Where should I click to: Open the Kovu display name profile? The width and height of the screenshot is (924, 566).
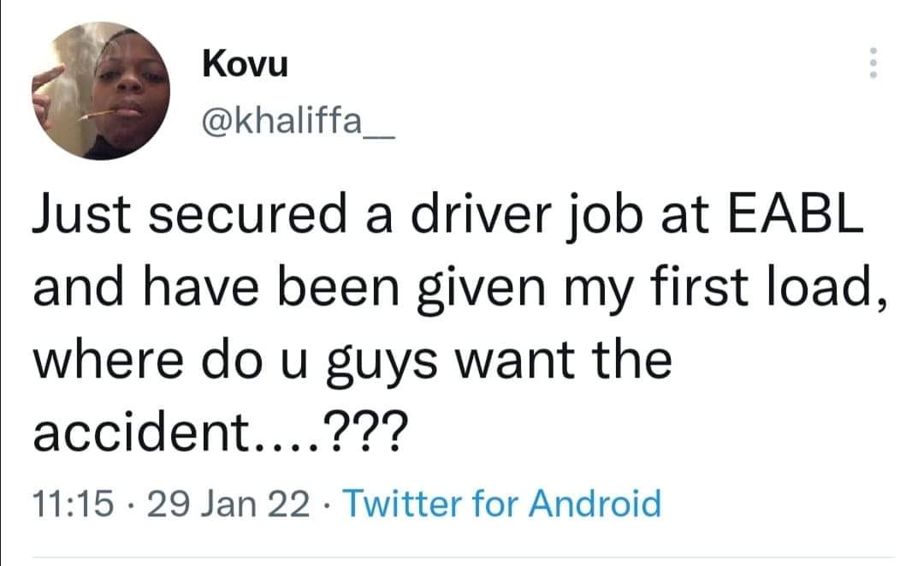[246, 63]
